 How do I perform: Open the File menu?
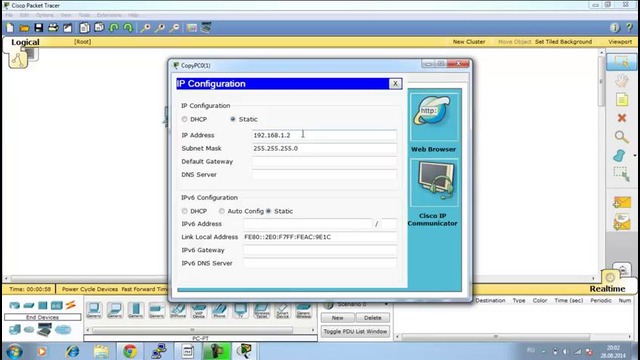coord(9,15)
